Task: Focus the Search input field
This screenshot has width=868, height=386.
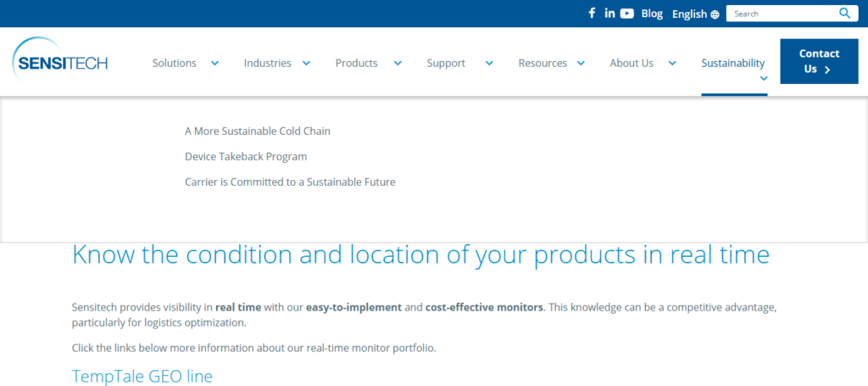Action: [x=784, y=14]
